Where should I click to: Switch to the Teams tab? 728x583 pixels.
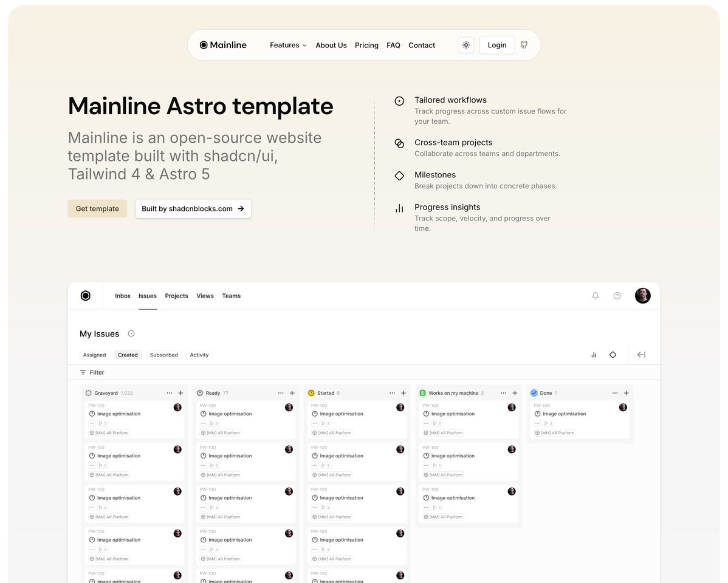231,296
